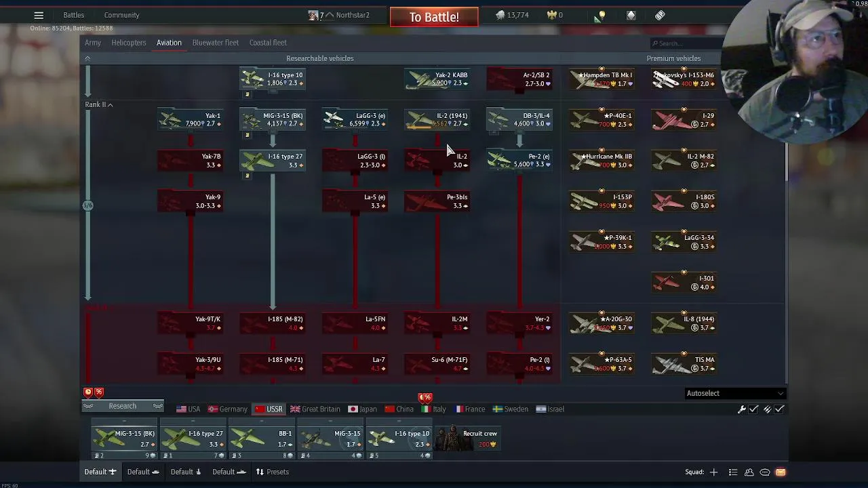Select the last Default preset with boat icon

click(229, 472)
